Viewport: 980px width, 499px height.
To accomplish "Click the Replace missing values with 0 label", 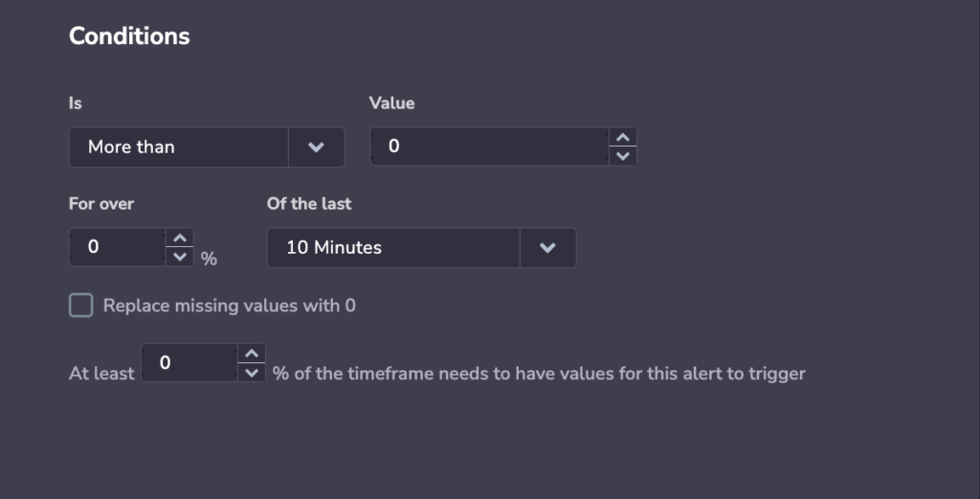I will click(230, 306).
